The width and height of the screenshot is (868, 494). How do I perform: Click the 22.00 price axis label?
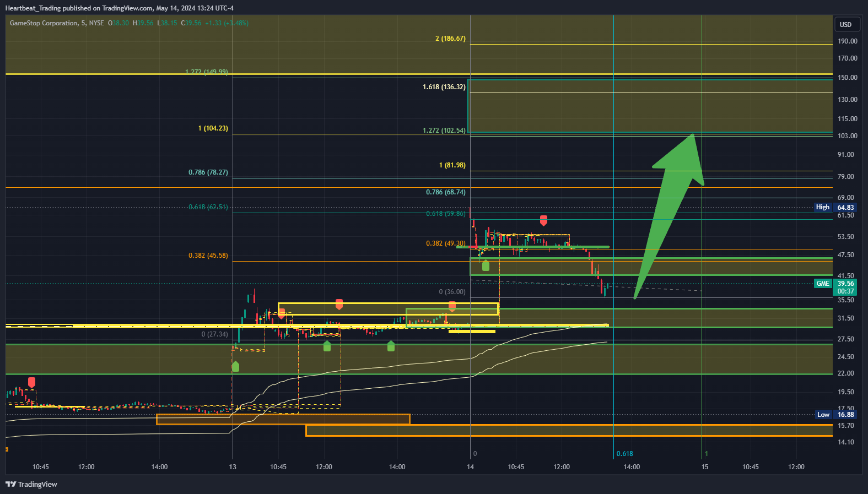(x=845, y=373)
